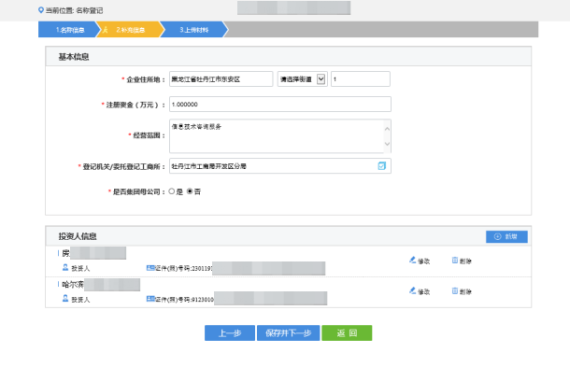Viewport: 570px width, 368px height.
Task: Click the 登记机关 input field
Action: (x=280, y=166)
